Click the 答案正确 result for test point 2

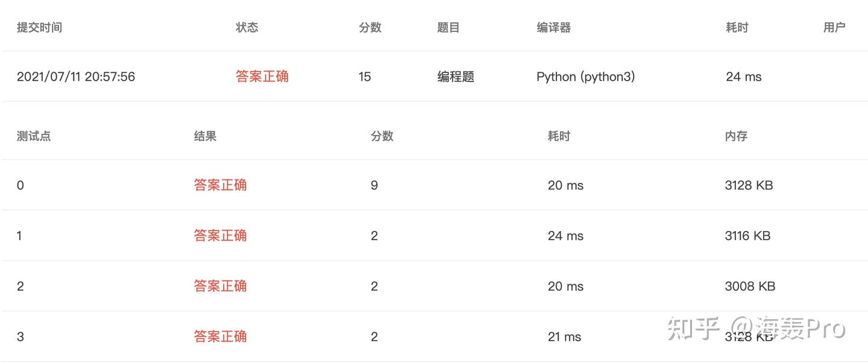pos(220,286)
